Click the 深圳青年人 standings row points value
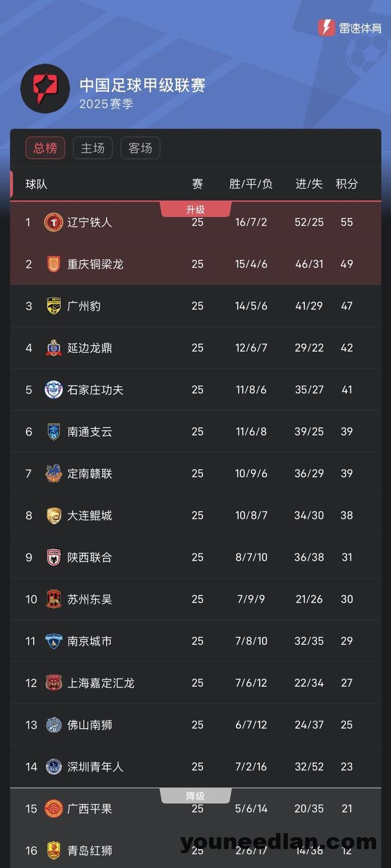 (x=347, y=767)
